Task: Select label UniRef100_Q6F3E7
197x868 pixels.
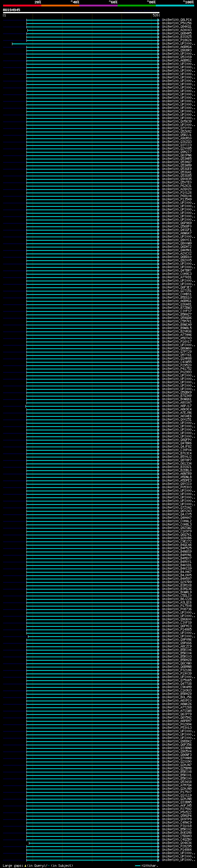Action: pyautogui.click(x=177, y=287)
